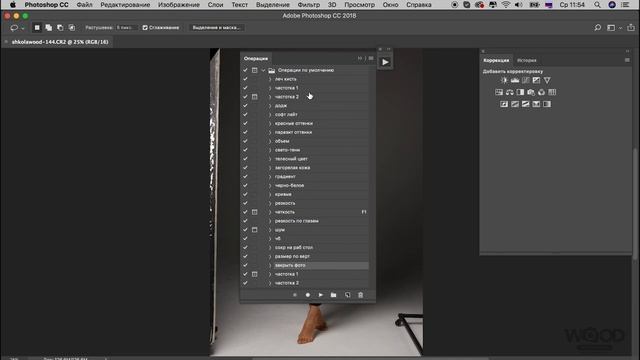Add a Brightness/Contrast adjustment
The image size is (640, 360).
click(x=504, y=80)
